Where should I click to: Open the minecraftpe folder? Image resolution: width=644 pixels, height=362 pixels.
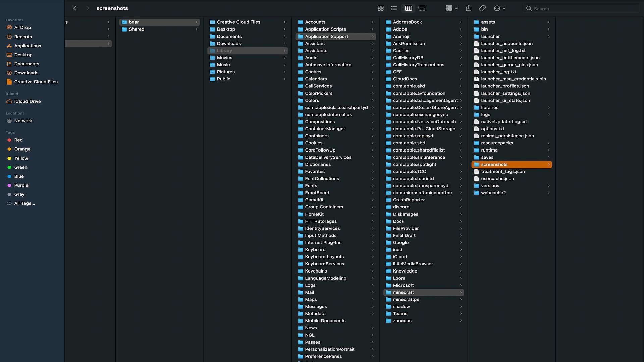406,299
